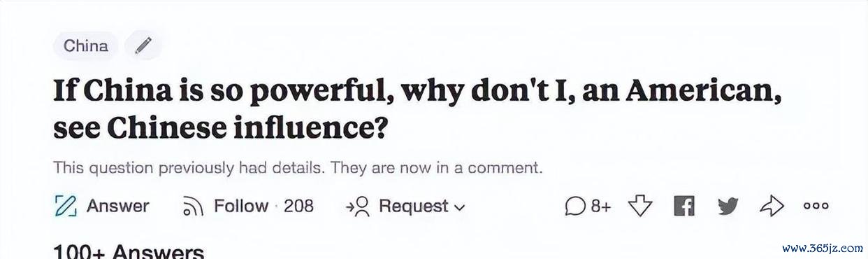Image resolution: width=868 pixels, height=259 pixels.
Task: Click the 100+ Answers heading
Action: (129, 252)
